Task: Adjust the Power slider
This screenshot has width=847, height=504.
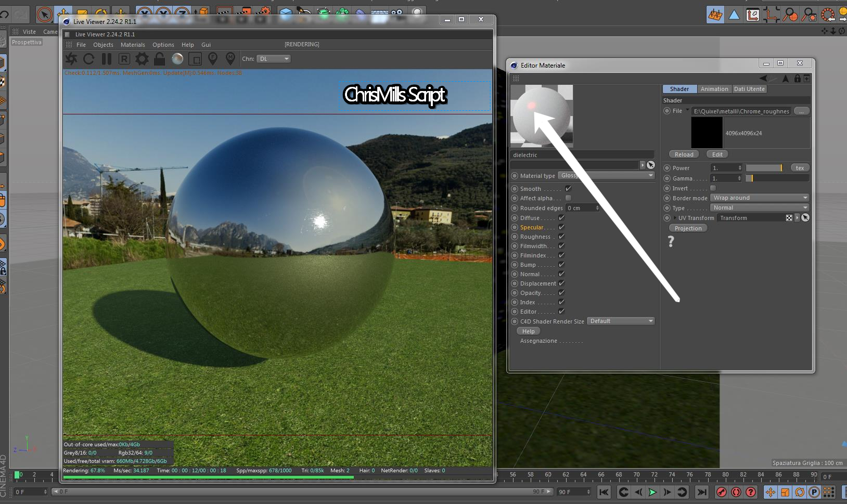Action: click(764, 168)
